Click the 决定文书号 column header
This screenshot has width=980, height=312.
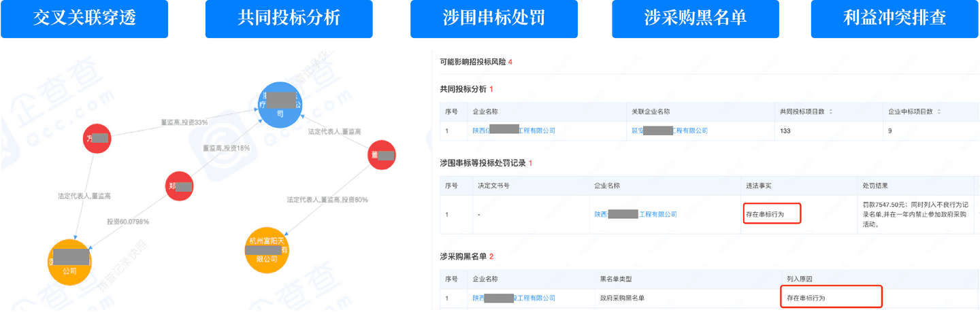point(493,186)
